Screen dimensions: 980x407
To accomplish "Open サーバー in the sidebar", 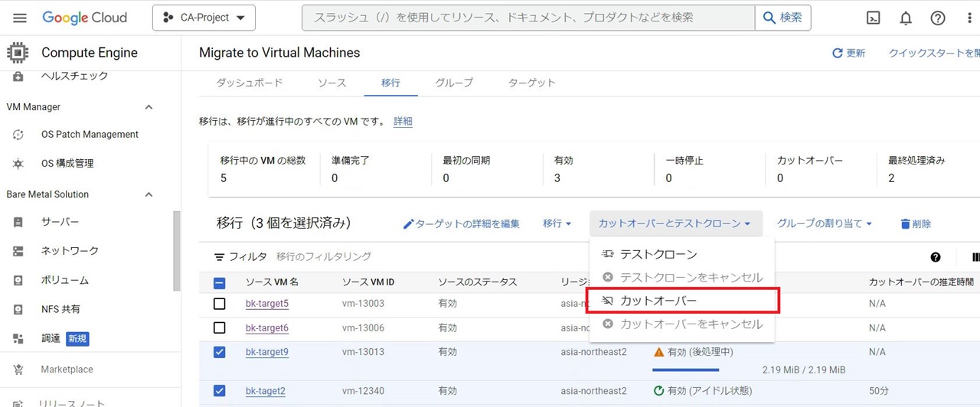I will (x=60, y=222).
